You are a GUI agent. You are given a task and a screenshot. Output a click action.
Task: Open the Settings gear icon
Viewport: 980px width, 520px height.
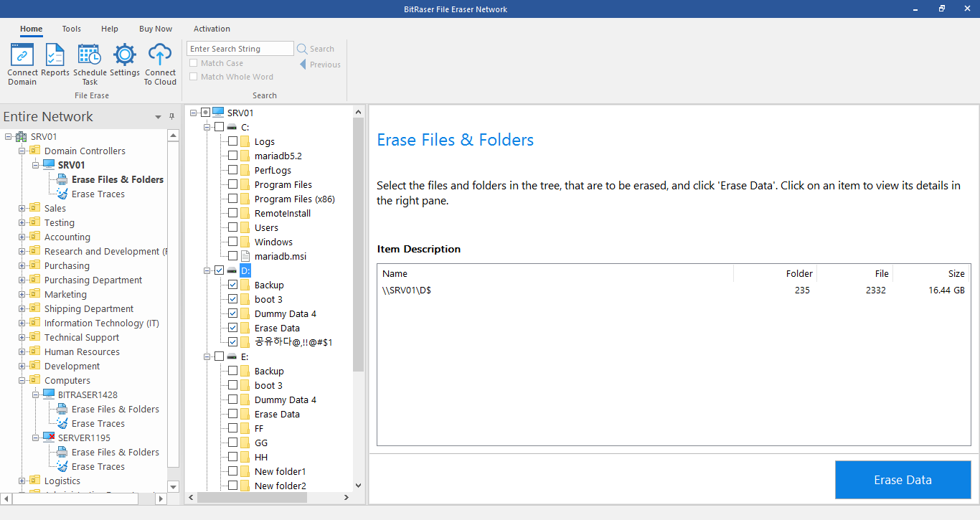125,55
